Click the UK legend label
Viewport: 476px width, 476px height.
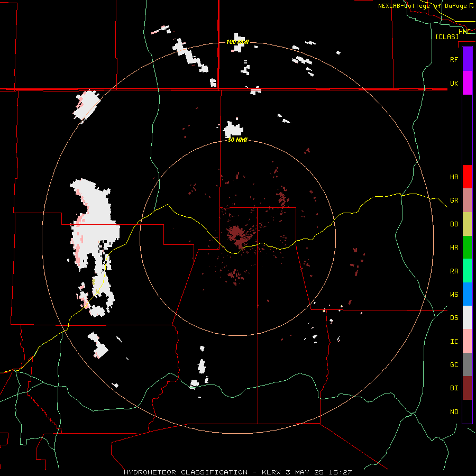(x=454, y=83)
